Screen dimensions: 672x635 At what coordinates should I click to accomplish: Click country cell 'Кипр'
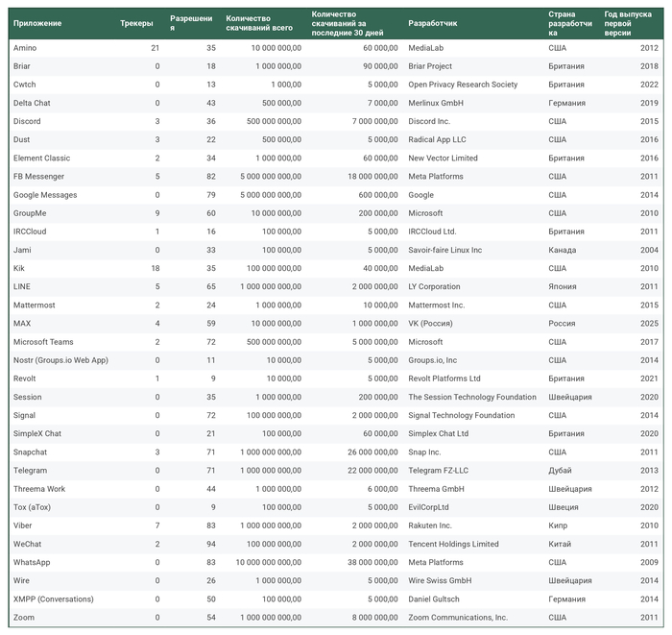pos(558,525)
